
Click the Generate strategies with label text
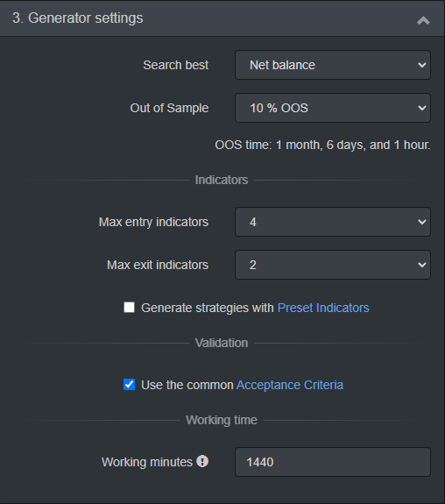tap(208, 308)
